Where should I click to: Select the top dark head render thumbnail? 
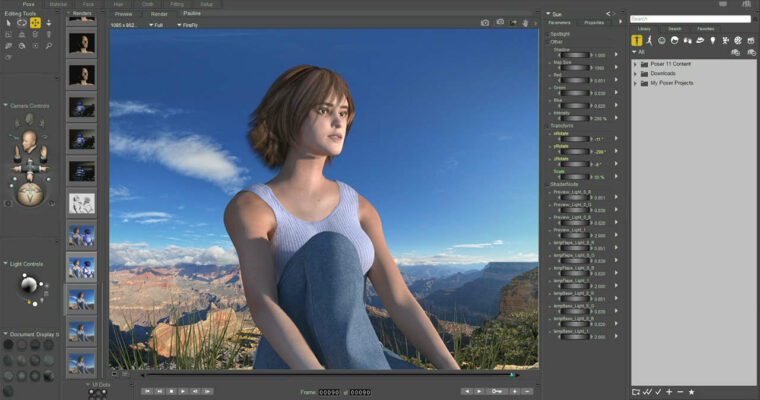point(81,44)
